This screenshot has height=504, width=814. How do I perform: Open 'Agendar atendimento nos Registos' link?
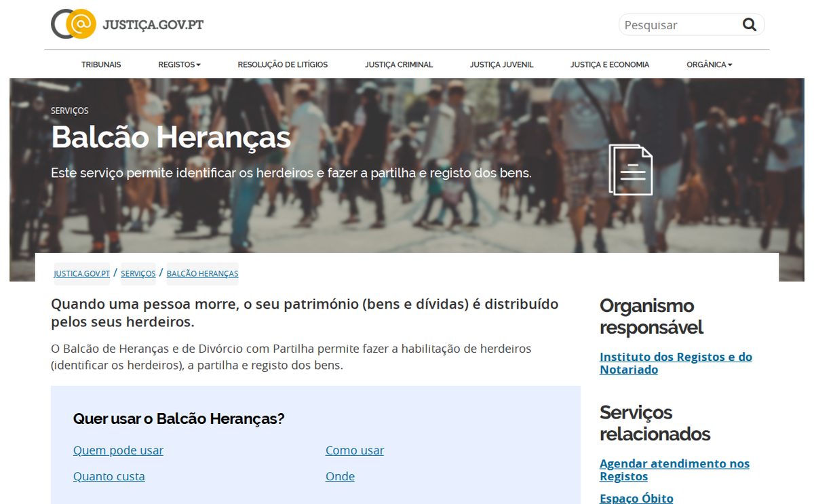(x=674, y=470)
